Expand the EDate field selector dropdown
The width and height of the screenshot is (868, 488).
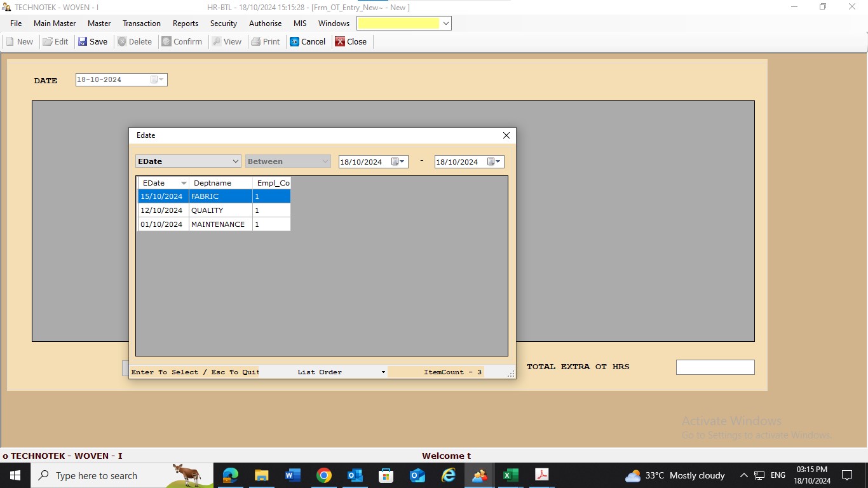point(235,161)
